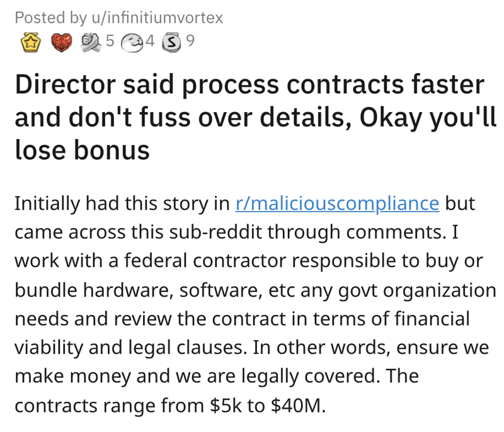Click the phrase "federal contractor" in the body
Image resolution: width=504 pixels, height=432 pixels.
pyautogui.click(x=166, y=262)
